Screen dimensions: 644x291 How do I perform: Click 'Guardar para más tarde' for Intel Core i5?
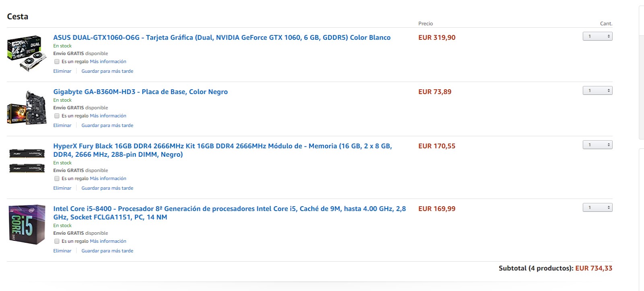coord(107,251)
